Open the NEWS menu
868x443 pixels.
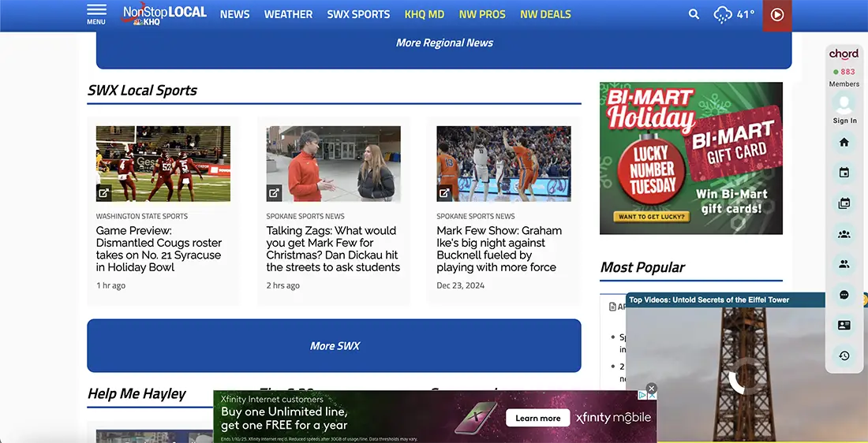point(234,14)
